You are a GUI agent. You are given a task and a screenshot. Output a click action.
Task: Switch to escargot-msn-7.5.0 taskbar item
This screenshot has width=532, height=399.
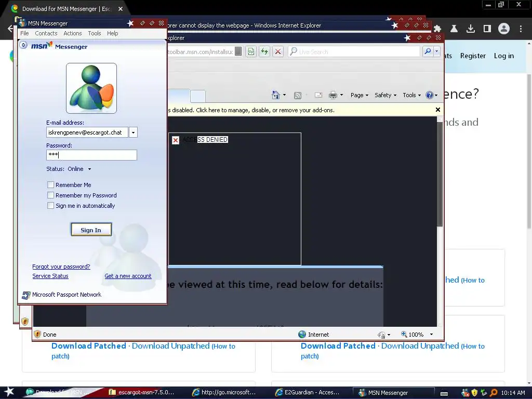tap(141, 392)
